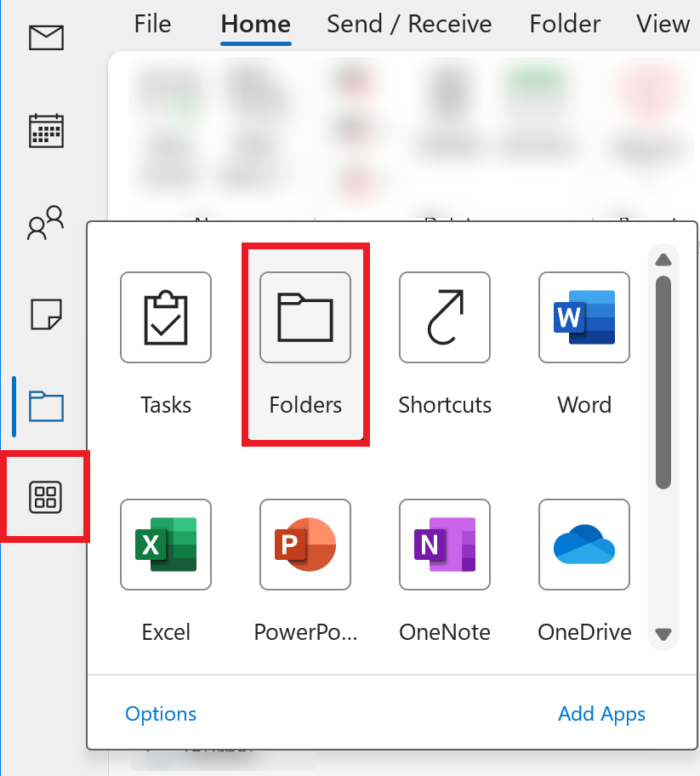Switch to the Calendar view
700x776 pixels.
[46, 130]
